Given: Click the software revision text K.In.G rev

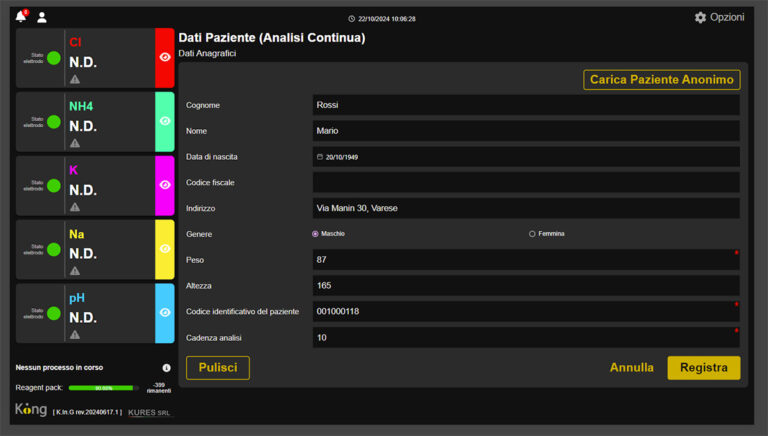Looking at the screenshot, I should coord(87,412).
